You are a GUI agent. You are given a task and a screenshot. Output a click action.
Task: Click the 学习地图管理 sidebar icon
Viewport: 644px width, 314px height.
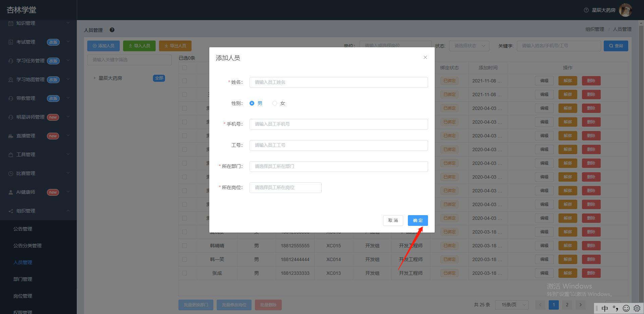tap(11, 80)
